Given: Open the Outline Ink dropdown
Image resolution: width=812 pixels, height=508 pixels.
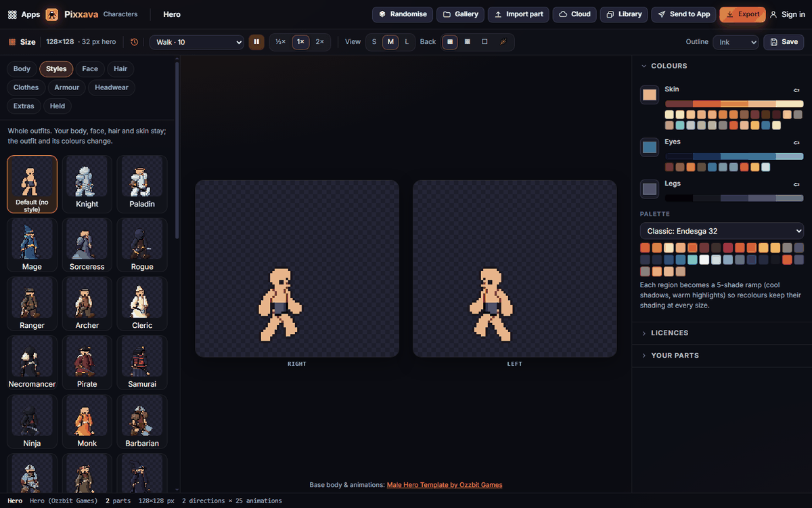Looking at the screenshot, I should 736,42.
